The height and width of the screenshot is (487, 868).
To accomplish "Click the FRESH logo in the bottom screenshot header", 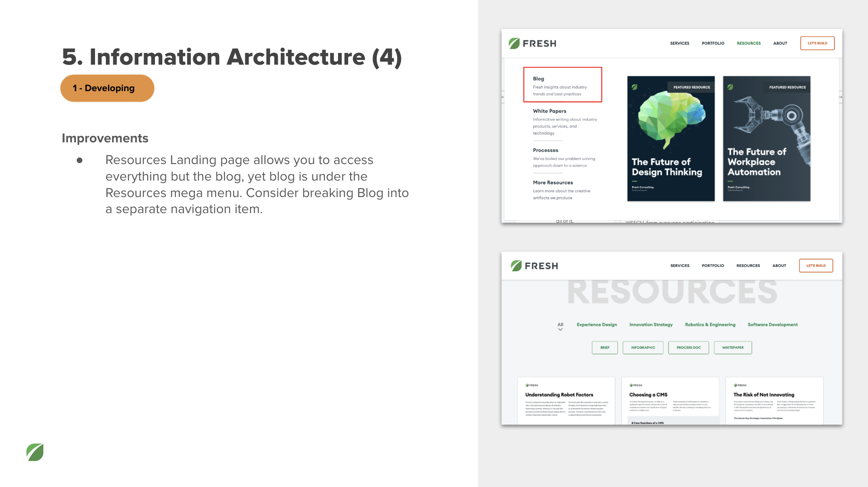I will [x=534, y=266].
